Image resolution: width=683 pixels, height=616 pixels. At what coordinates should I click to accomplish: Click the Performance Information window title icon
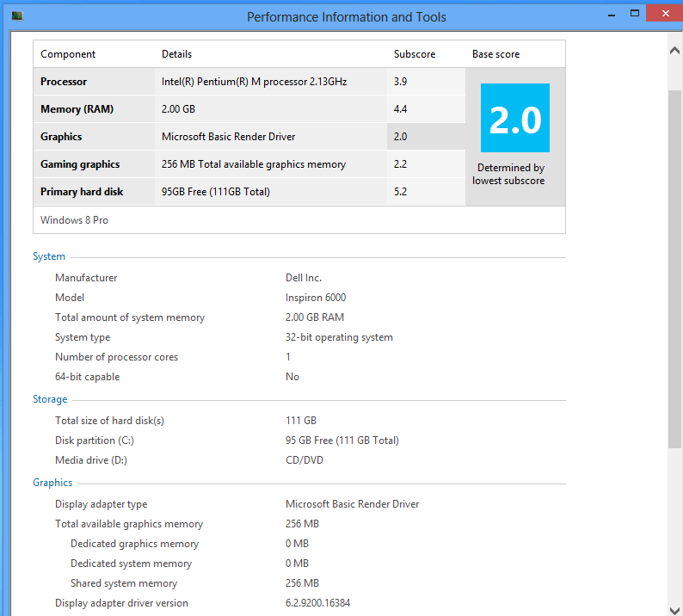(17, 16)
